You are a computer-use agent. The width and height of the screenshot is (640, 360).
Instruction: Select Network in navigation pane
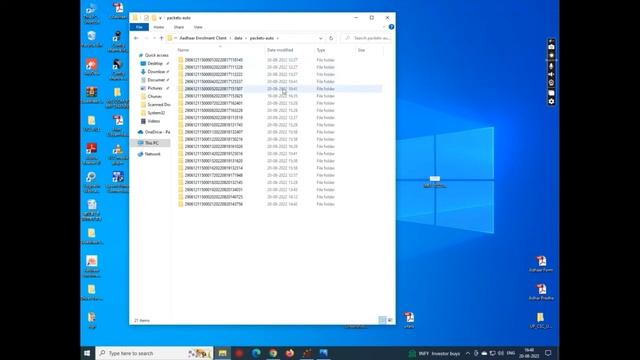[x=149, y=154]
